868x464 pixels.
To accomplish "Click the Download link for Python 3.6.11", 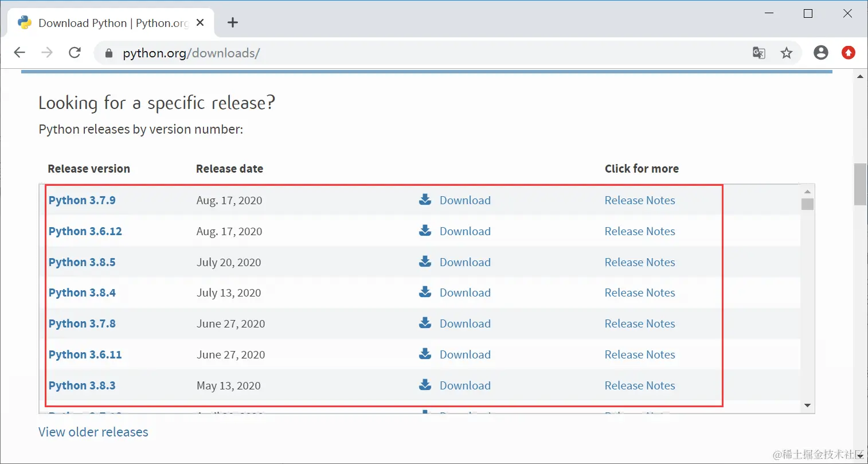I will coord(465,354).
